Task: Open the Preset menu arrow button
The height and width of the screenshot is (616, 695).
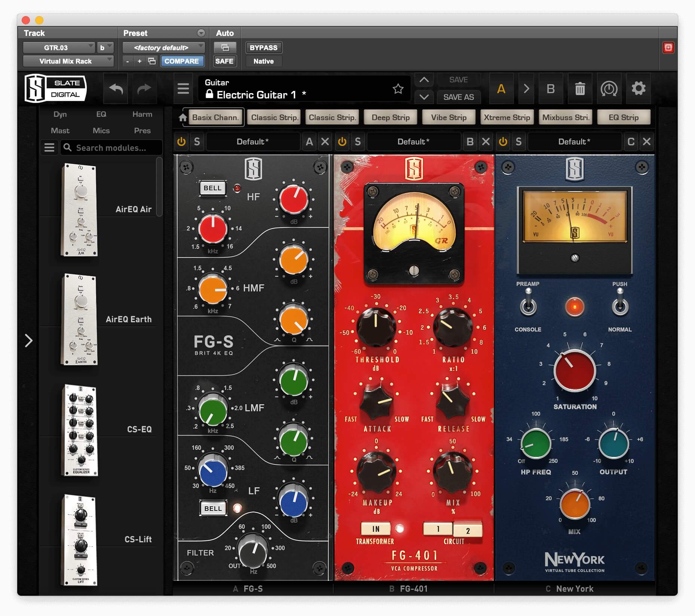Action: pyautogui.click(x=201, y=33)
